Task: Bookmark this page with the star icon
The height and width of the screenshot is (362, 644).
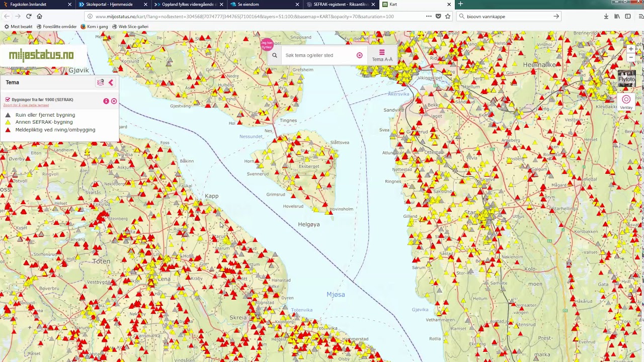Action: click(x=448, y=17)
